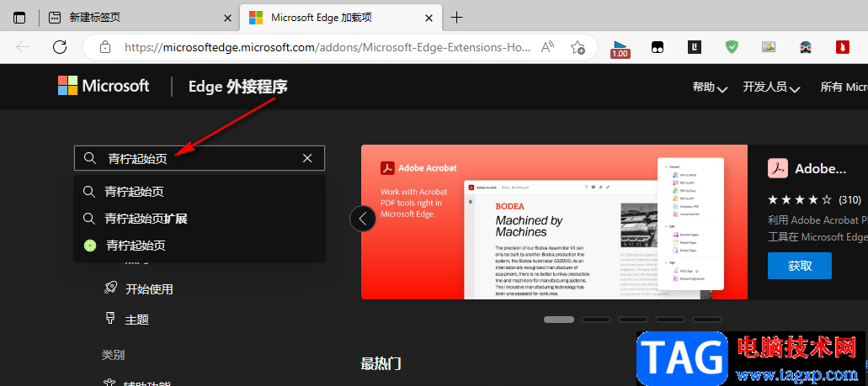The height and width of the screenshot is (386, 868).
Task: Click the address bar URL
Action: click(x=327, y=47)
